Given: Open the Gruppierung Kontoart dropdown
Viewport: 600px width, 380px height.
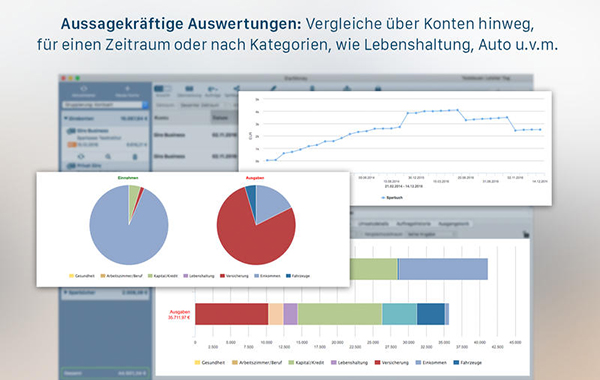Looking at the screenshot, I should 105,104.
